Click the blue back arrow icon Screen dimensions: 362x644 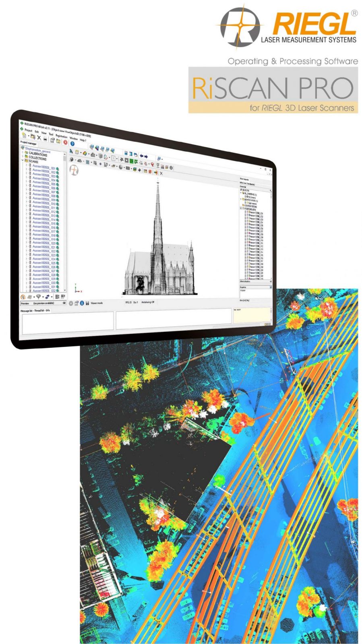pos(141,156)
